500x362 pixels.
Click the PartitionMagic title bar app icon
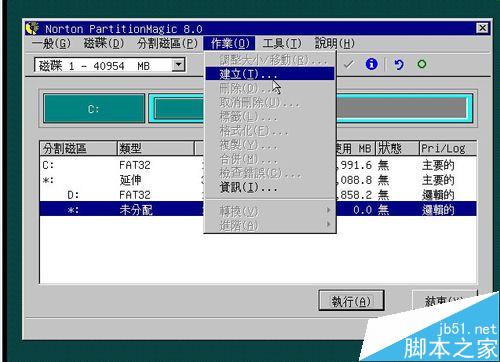33,28
